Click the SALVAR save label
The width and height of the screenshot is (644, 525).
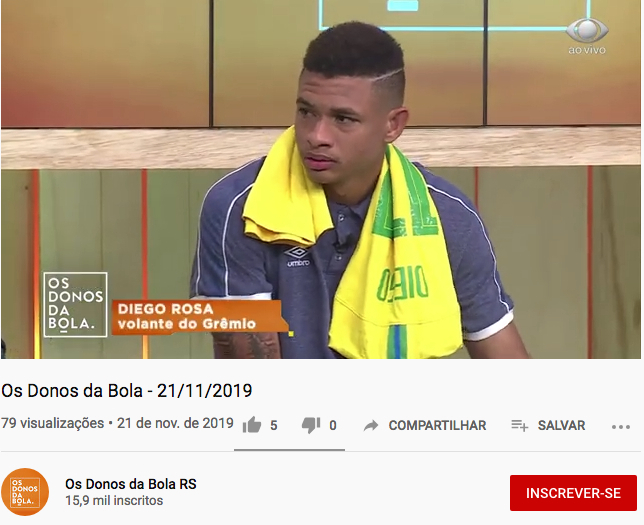click(x=561, y=426)
